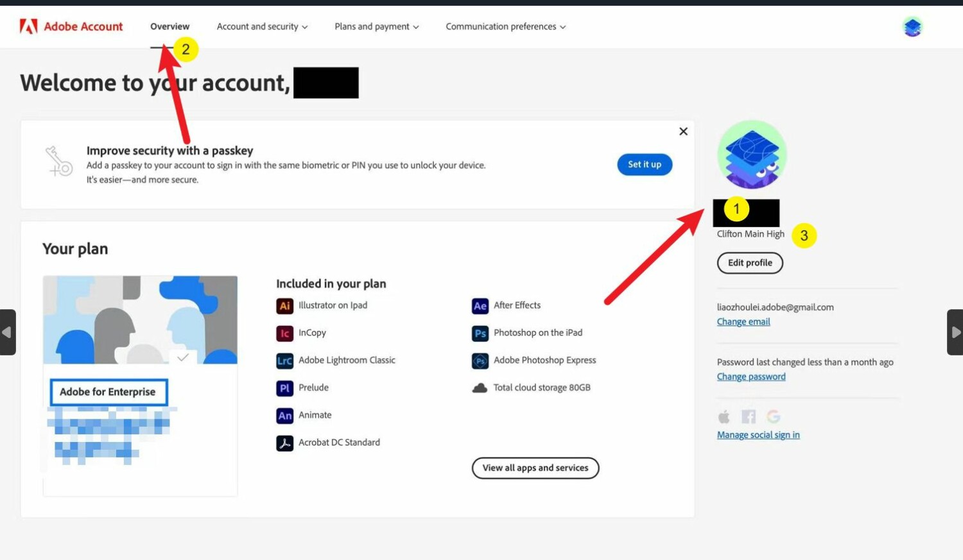Viewport: 963px width, 560px height.
Task: Click the Prelude app icon
Action: coord(284,388)
